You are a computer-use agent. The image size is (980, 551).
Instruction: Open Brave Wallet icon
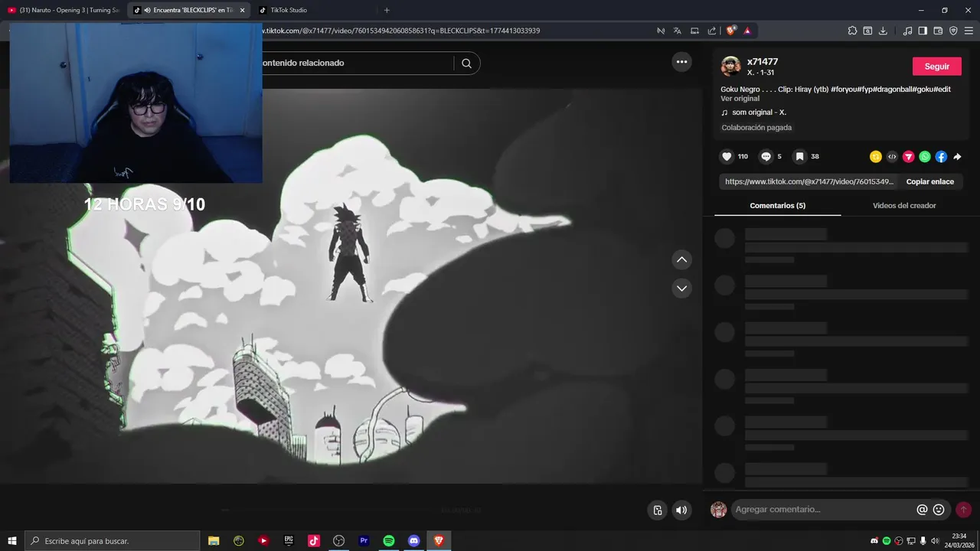[938, 31]
